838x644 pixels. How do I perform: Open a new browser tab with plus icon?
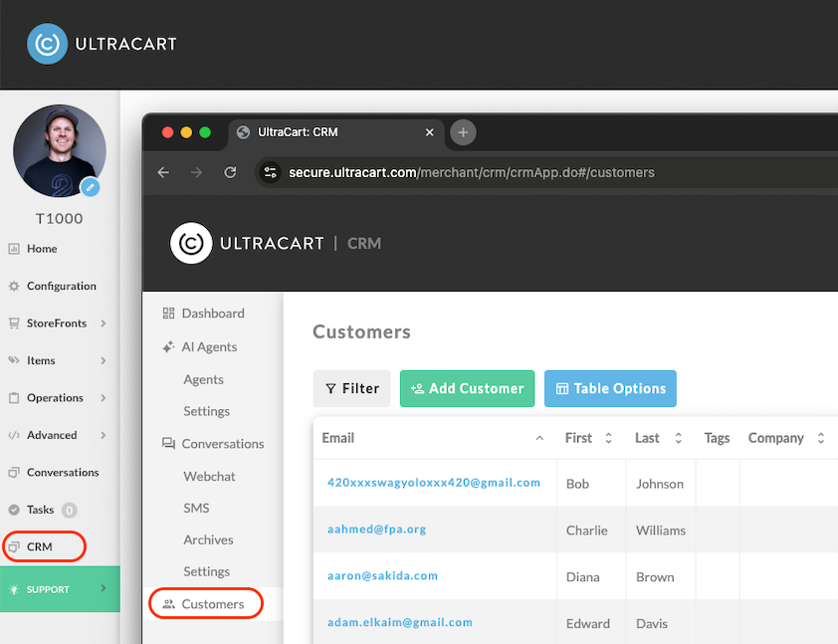(x=463, y=132)
